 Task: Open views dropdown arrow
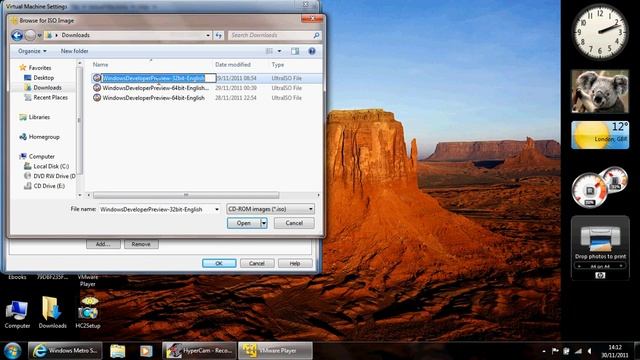pos(280,51)
